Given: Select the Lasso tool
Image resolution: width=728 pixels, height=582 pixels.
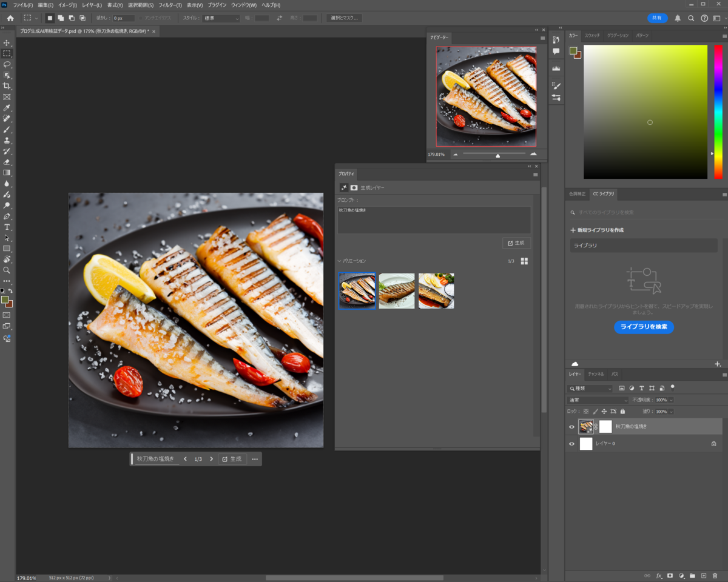Looking at the screenshot, I should pyautogui.click(x=7, y=64).
